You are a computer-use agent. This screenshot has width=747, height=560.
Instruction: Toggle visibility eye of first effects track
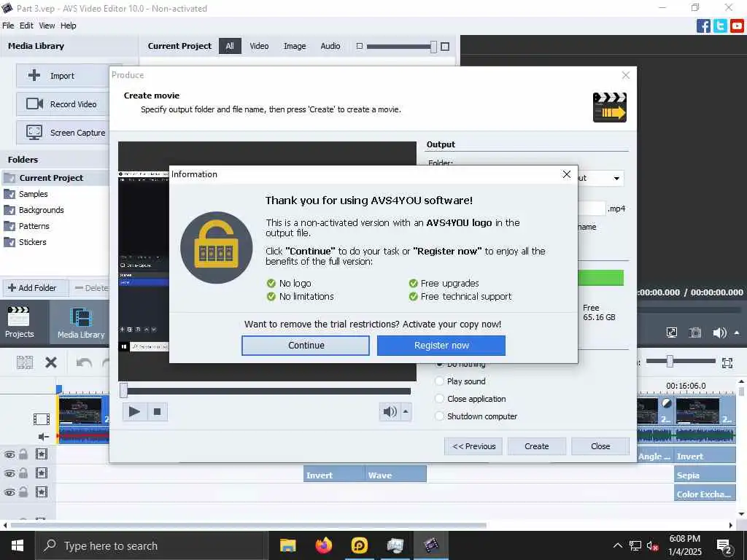tap(9, 454)
